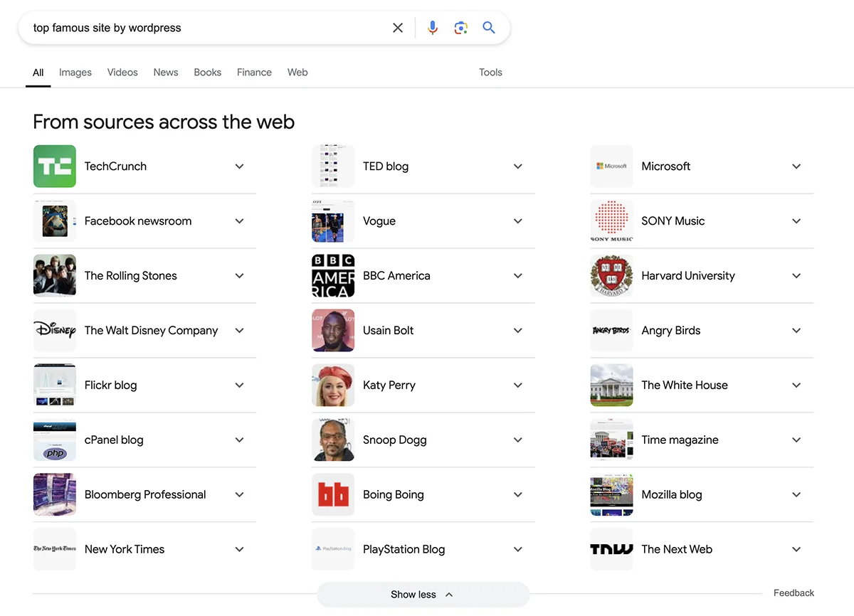854x616 pixels.
Task: Select the Angry Birds label
Action: tap(671, 331)
